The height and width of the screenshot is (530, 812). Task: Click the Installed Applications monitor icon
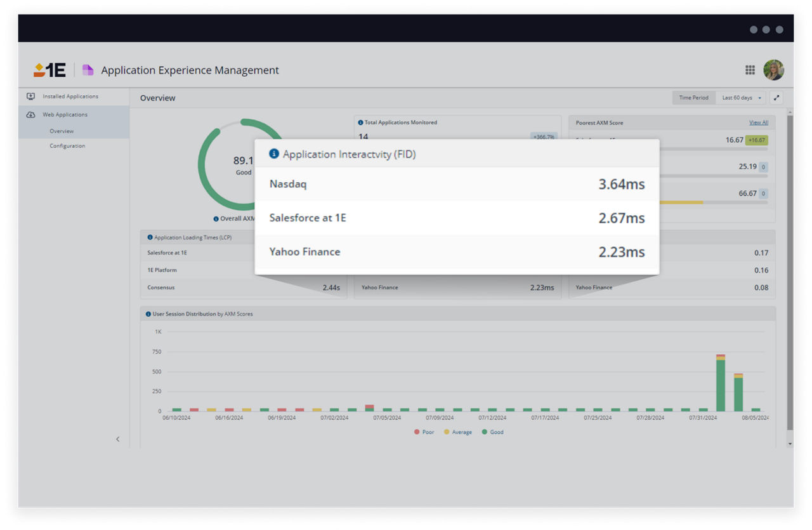pos(30,96)
